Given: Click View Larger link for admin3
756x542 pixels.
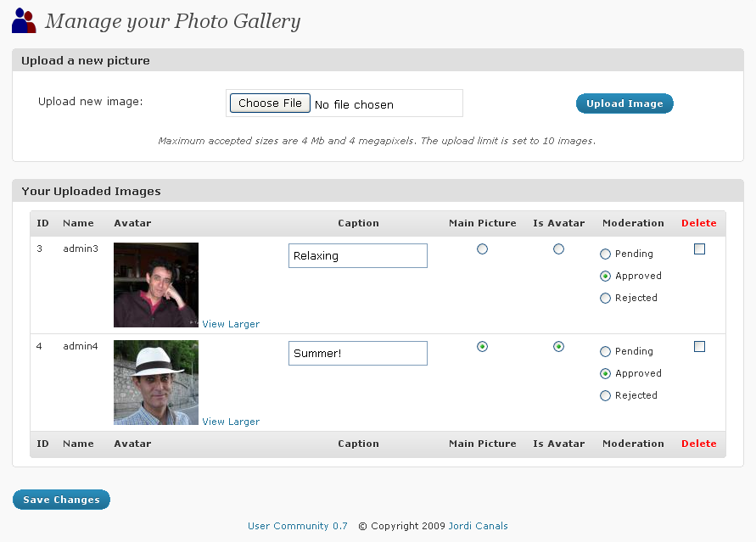Looking at the screenshot, I should (231, 324).
